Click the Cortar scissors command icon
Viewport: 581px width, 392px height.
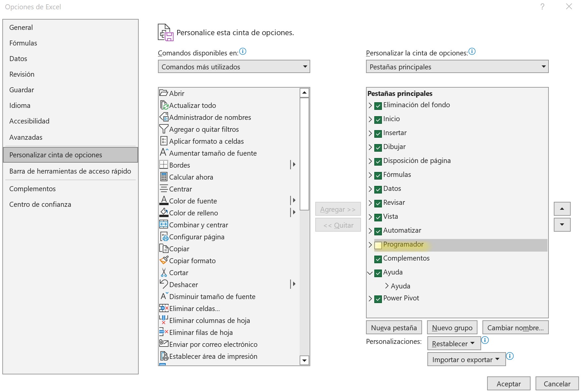(x=164, y=273)
